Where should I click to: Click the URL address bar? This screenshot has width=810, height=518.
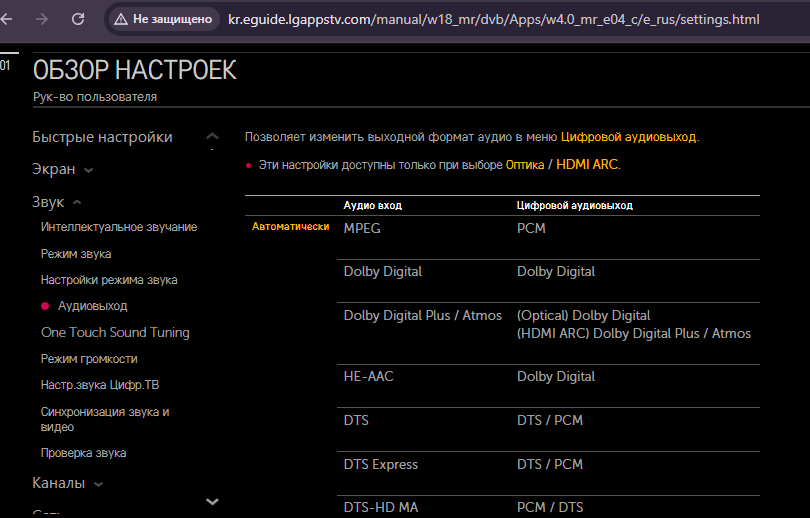(490, 19)
